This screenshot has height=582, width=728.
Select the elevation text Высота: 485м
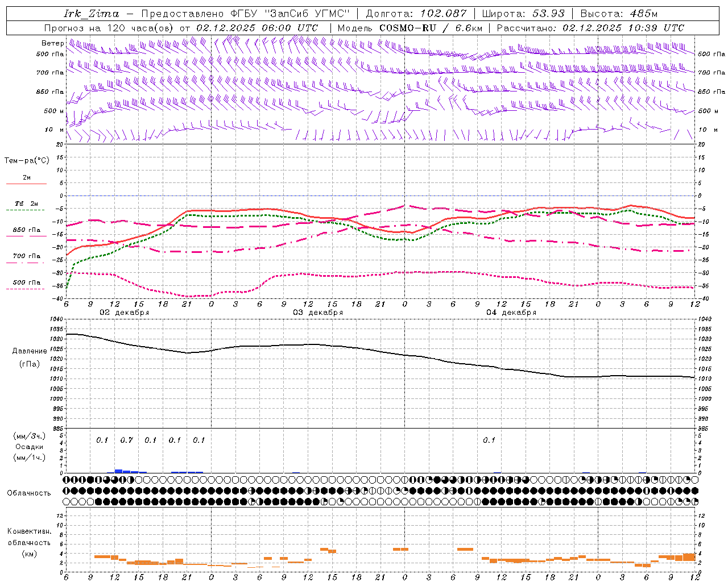pos(619,13)
